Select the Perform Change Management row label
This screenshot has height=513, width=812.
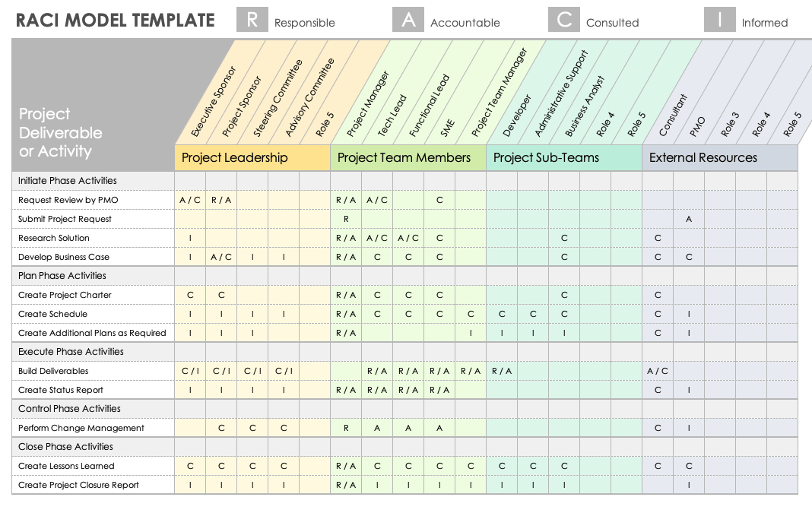pyautogui.click(x=81, y=428)
